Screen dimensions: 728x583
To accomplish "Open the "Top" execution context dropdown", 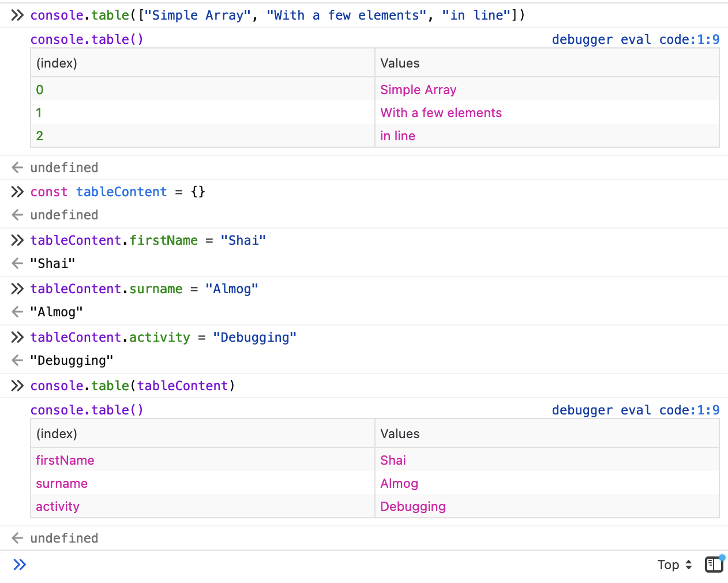I will pos(674,565).
